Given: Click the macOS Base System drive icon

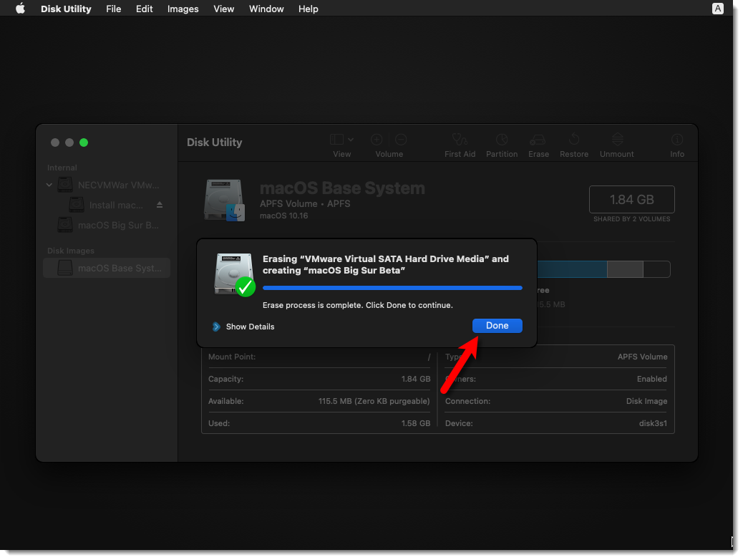Looking at the screenshot, I should pyautogui.click(x=225, y=200).
